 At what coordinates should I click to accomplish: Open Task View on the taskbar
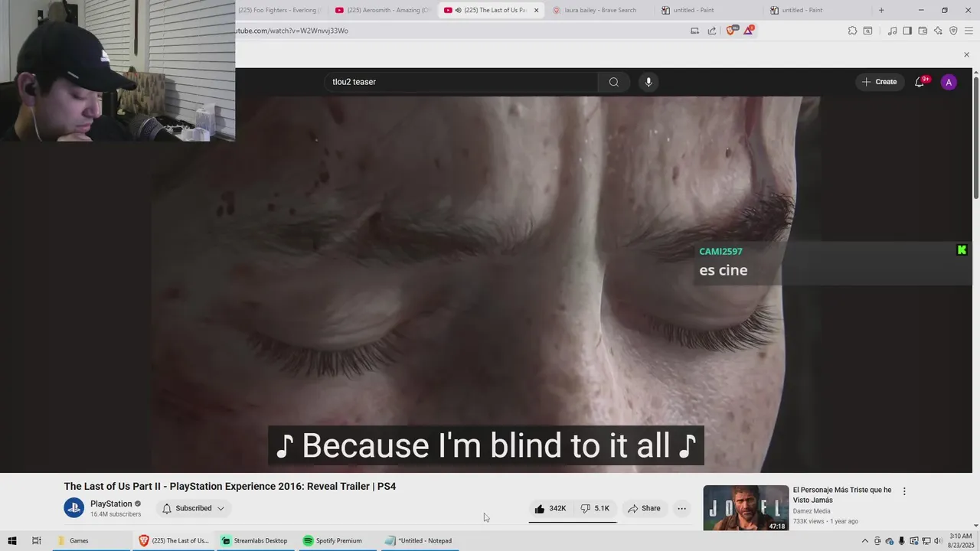[x=36, y=541]
